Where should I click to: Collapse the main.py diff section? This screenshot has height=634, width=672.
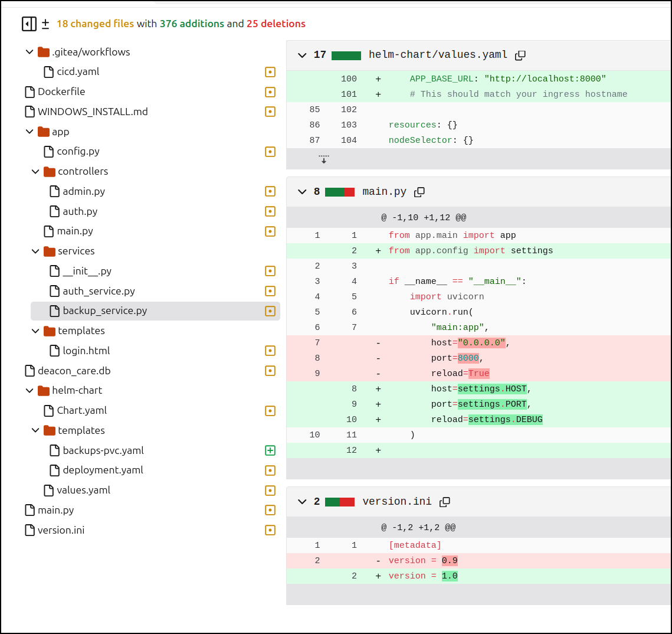302,192
